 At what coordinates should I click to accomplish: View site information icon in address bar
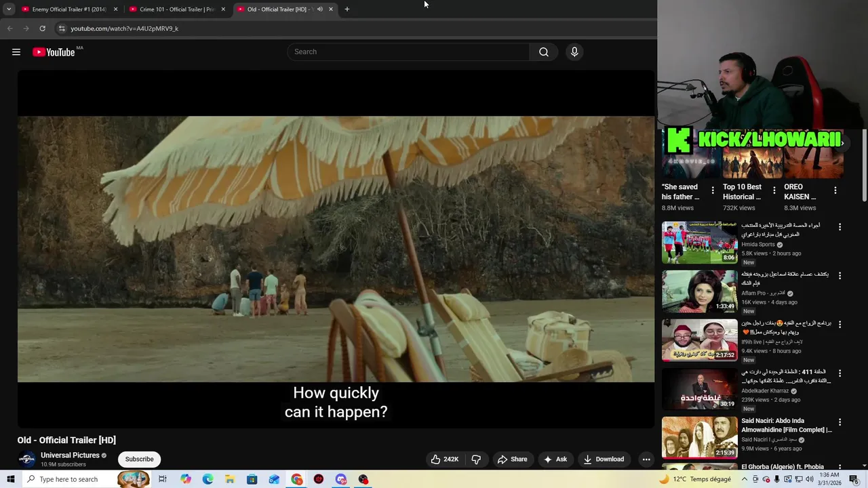pos(61,28)
